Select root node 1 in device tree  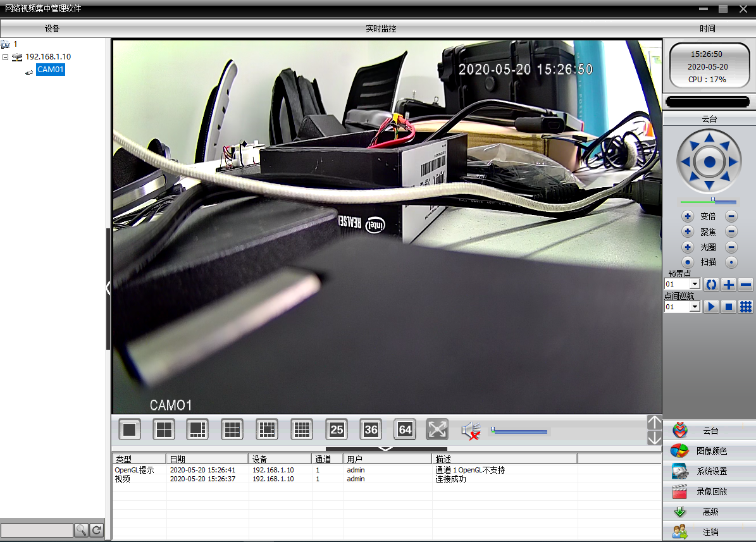coord(15,44)
